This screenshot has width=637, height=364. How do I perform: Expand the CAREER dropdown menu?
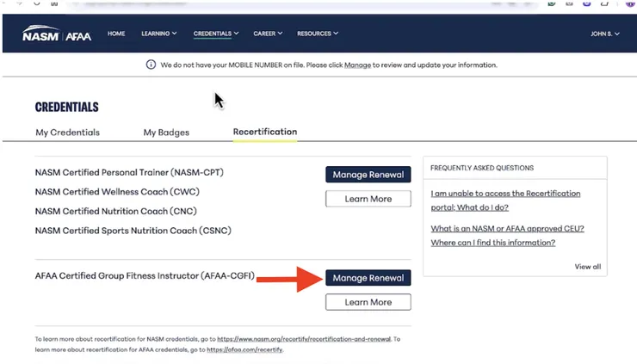click(268, 34)
